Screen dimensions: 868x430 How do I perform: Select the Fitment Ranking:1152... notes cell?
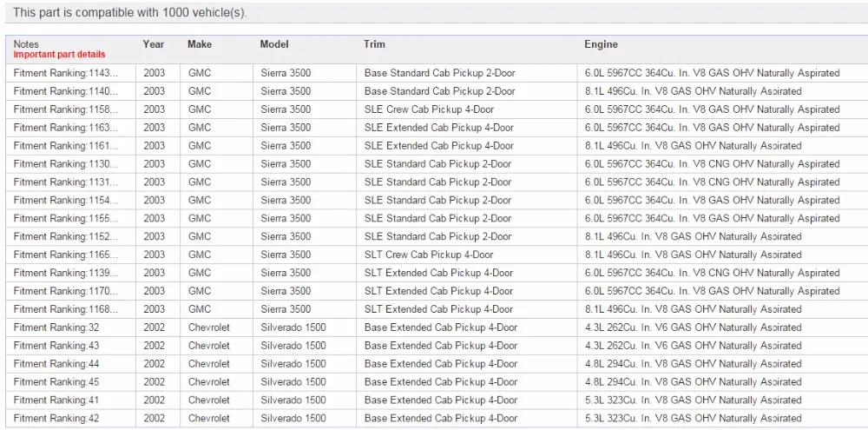click(x=71, y=236)
